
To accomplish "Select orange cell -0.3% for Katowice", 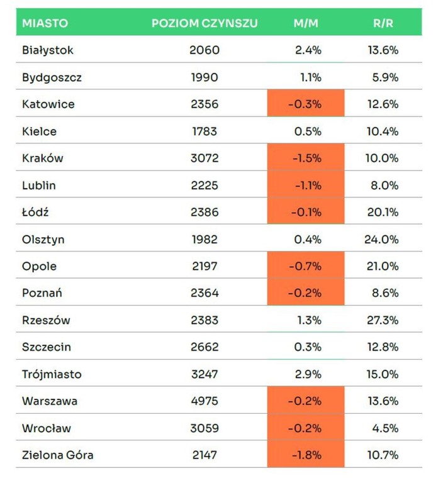I will tap(306, 103).
